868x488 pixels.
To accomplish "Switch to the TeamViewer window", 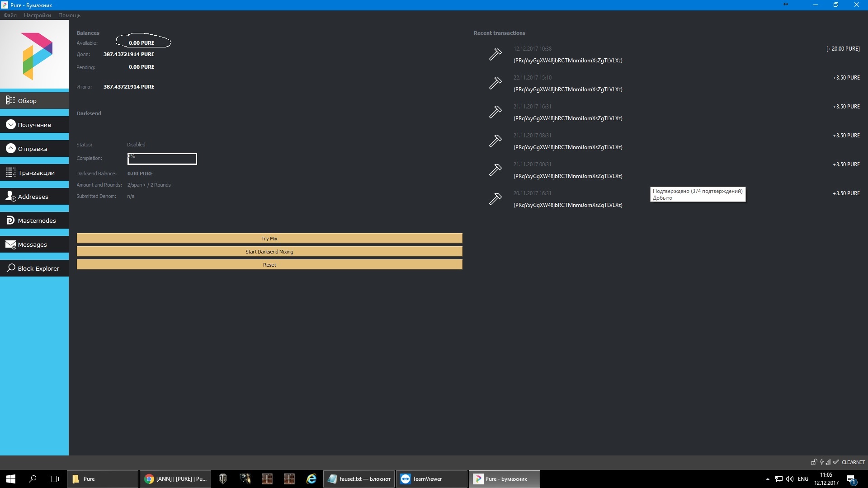I will pyautogui.click(x=432, y=479).
